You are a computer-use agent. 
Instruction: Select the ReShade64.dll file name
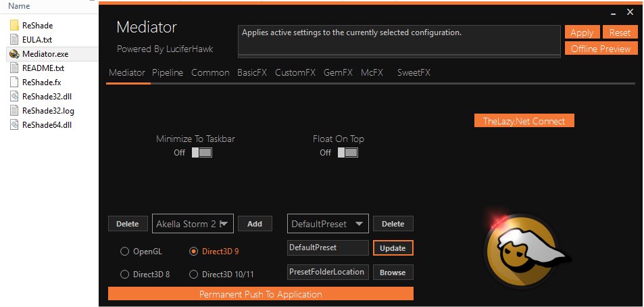pos(47,125)
